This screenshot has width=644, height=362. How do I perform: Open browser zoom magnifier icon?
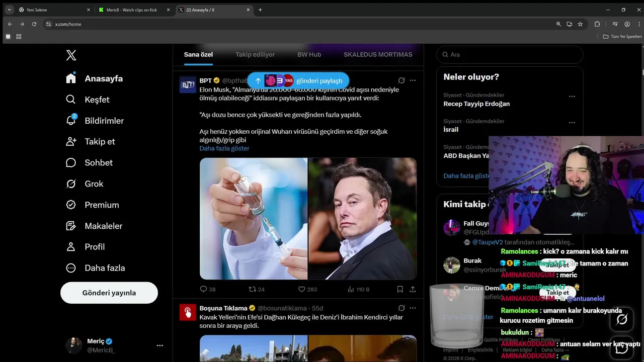pos(558,24)
